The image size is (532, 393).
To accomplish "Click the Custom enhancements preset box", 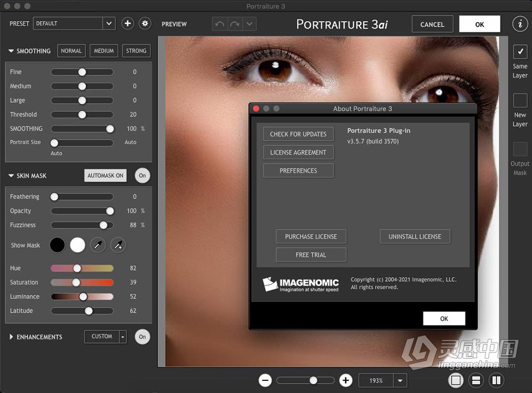I will coord(102,336).
